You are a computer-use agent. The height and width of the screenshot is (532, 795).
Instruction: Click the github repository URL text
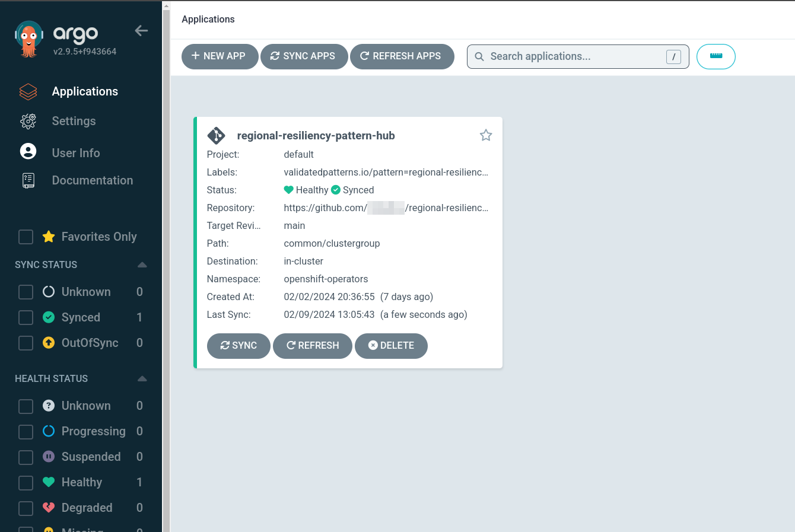click(386, 208)
